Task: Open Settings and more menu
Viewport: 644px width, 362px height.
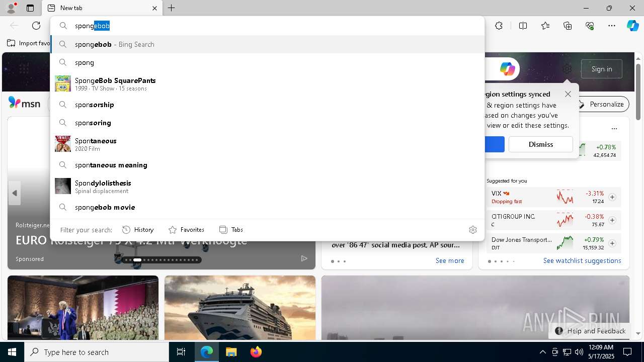Action: [612, 26]
